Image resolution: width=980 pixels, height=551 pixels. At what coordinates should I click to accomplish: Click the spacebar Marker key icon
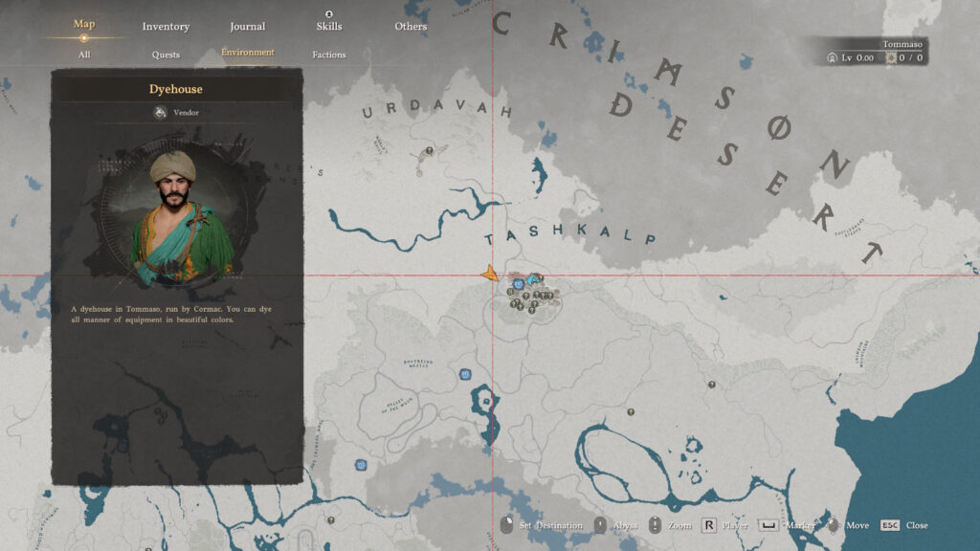point(768,525)
